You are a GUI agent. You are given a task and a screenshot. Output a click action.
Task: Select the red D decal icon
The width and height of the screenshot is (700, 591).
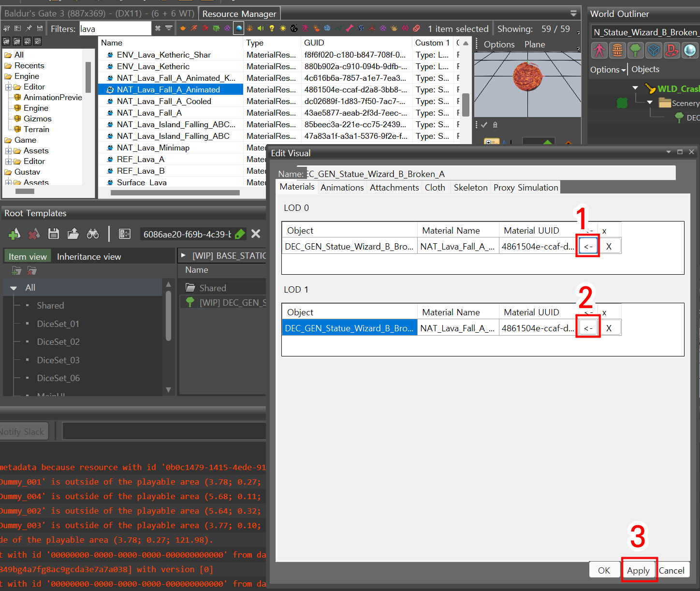(671, 50)
